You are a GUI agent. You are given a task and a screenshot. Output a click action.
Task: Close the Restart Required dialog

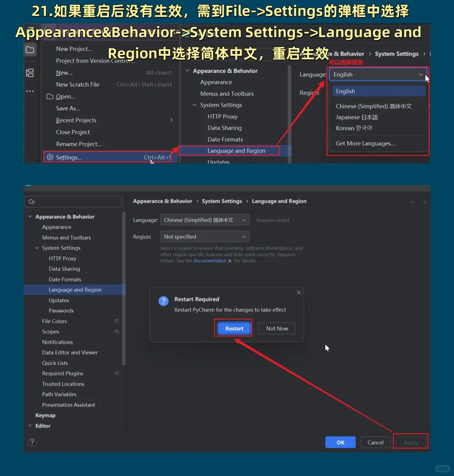(x=298, y=292)
